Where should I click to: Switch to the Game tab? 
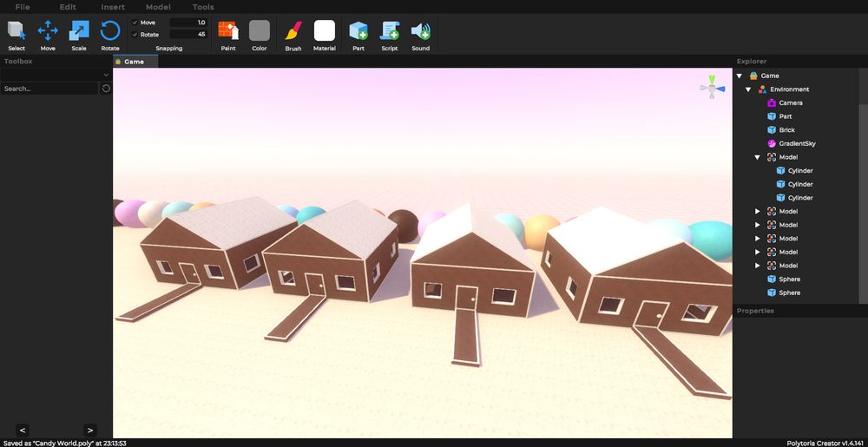[135, 62]
